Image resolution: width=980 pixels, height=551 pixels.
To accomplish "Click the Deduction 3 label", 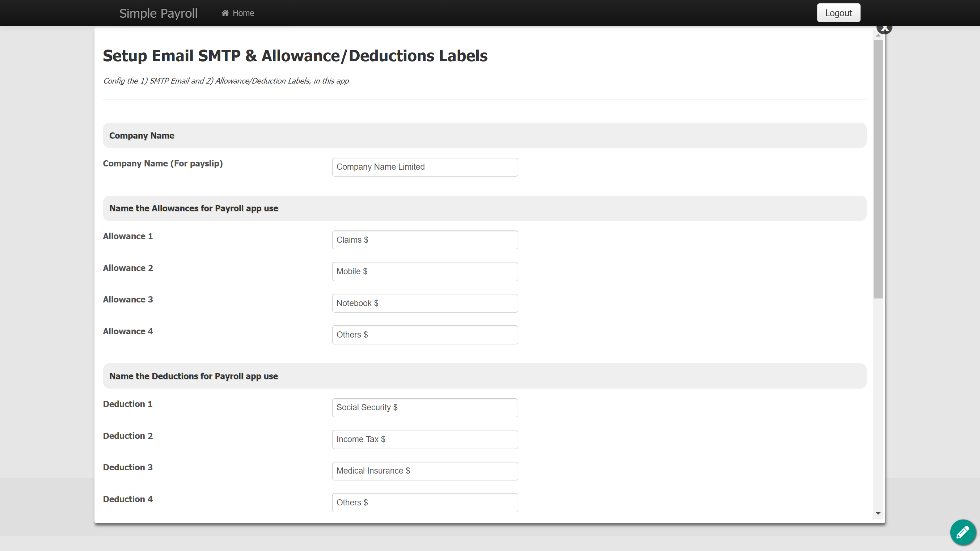I will click(128, 467).
